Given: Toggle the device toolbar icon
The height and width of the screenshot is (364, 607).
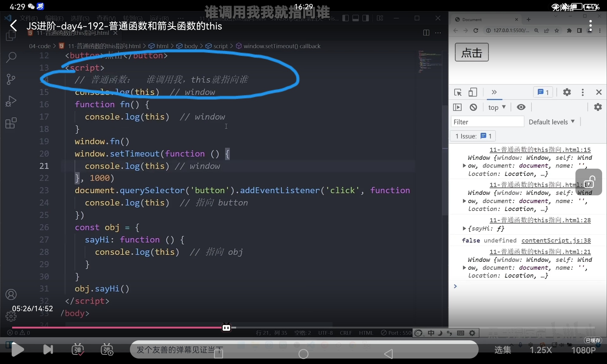Looking at the screenshot, I should [473, 92].
